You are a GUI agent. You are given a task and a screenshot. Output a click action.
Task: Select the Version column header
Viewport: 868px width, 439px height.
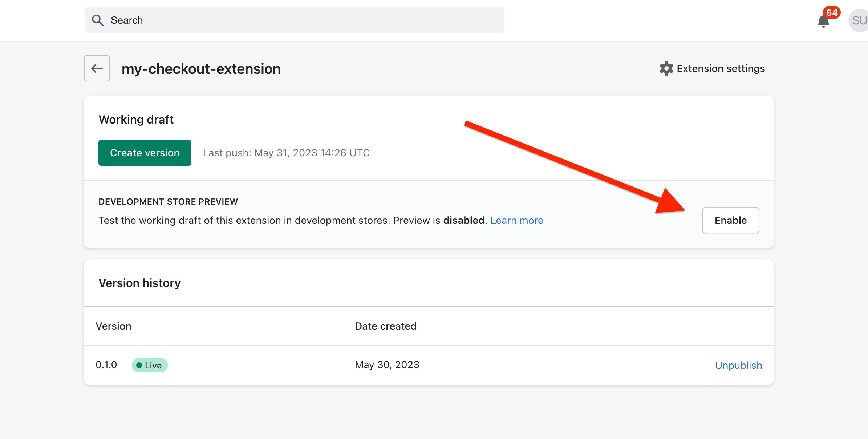point(114,326)
